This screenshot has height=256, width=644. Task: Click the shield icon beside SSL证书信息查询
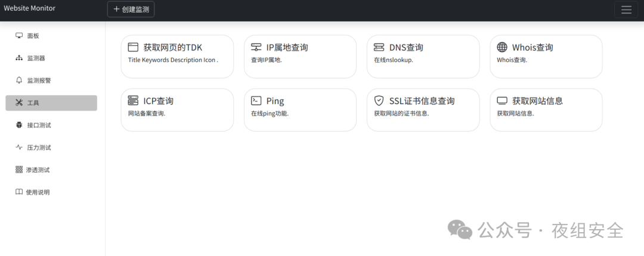(x=379, y=101)
